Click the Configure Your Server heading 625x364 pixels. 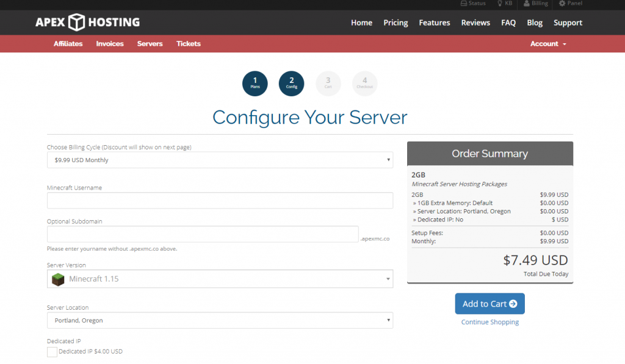point(309,118)
